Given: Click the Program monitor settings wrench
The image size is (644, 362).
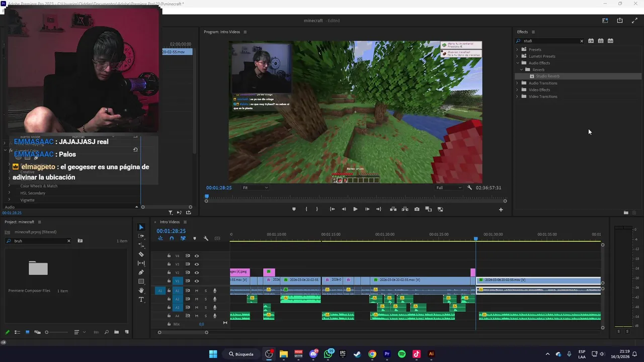Looking at the screenshot, I should [469, 188].
